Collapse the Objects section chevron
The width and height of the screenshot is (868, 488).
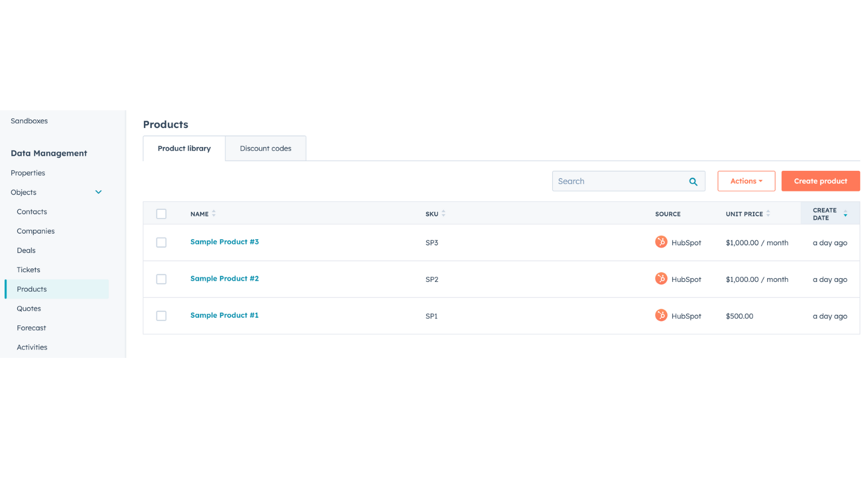click(x=98, y=192)
